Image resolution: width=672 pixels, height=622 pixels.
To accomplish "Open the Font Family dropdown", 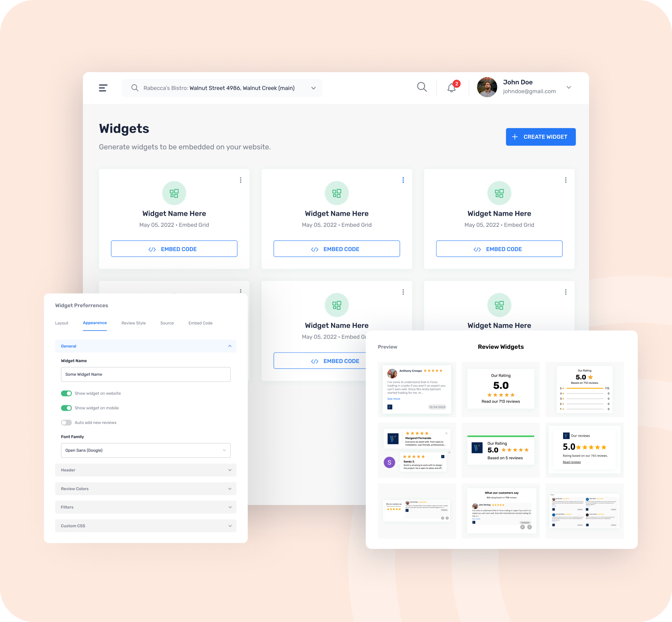I will tap(145, 450).
